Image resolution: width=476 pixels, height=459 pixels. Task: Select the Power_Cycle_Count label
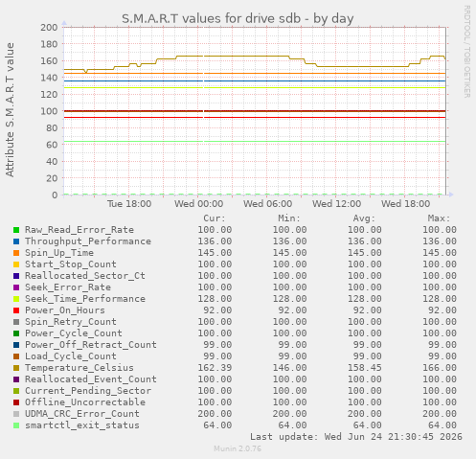(x=74, y=333)
